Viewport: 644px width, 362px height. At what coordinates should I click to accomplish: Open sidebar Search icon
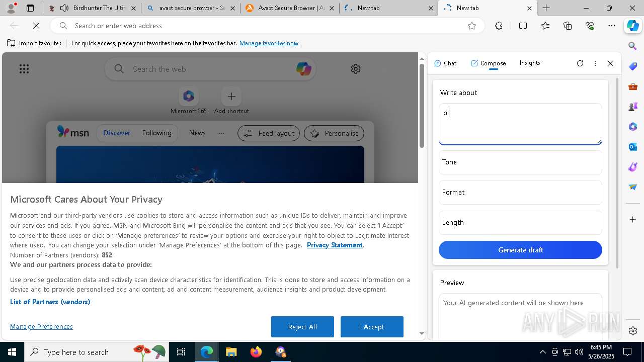coord(633,46)
